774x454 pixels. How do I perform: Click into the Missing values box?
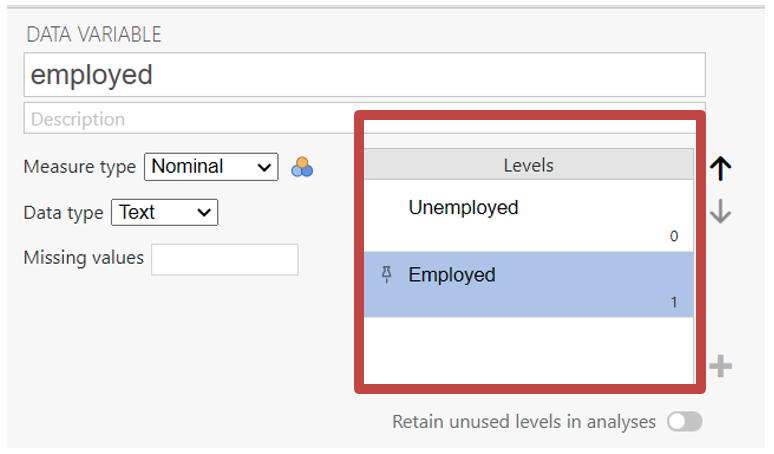pos(224,259)
